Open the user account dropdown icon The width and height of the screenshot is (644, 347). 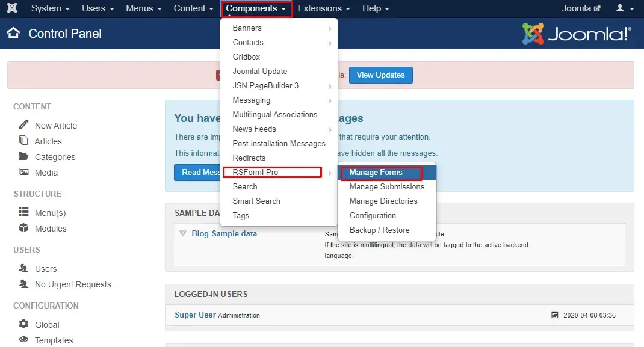(625, 8)
